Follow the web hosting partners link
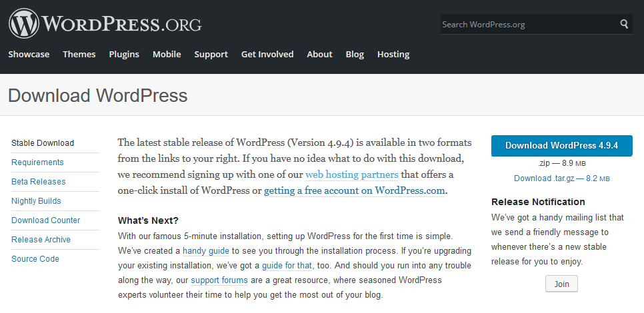 tap(352, 174)
